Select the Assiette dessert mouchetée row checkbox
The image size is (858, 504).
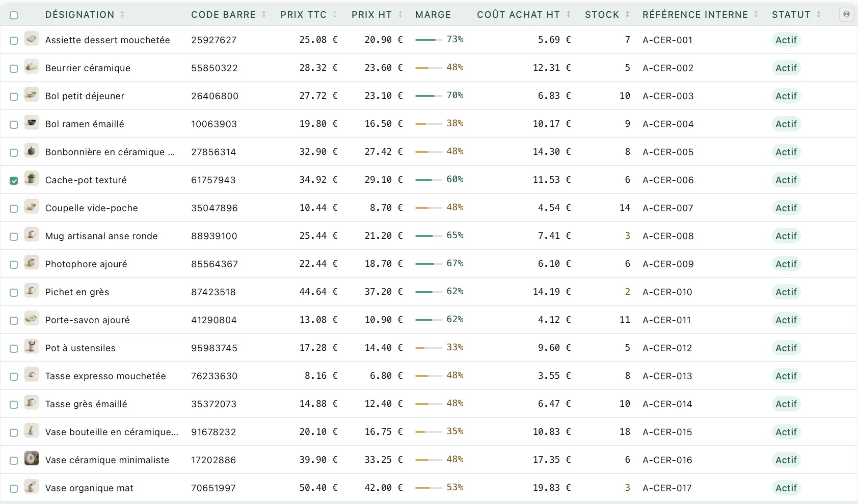14,41
